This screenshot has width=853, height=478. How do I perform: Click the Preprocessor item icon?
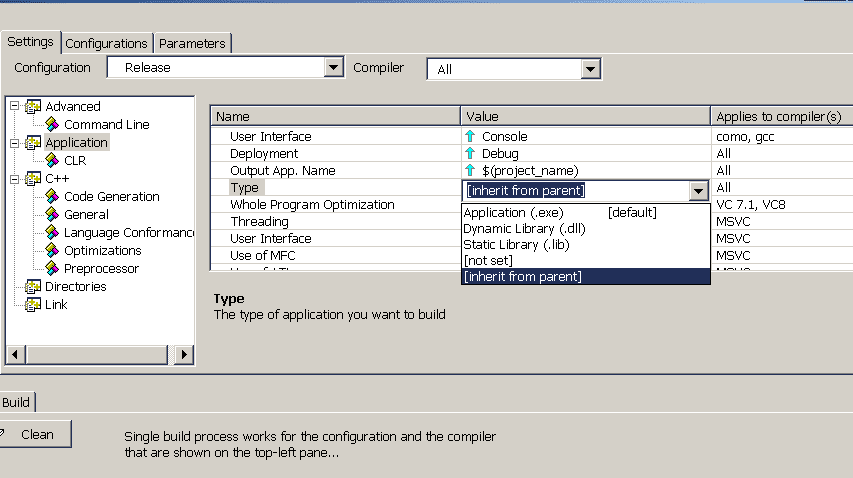(52, 269)
